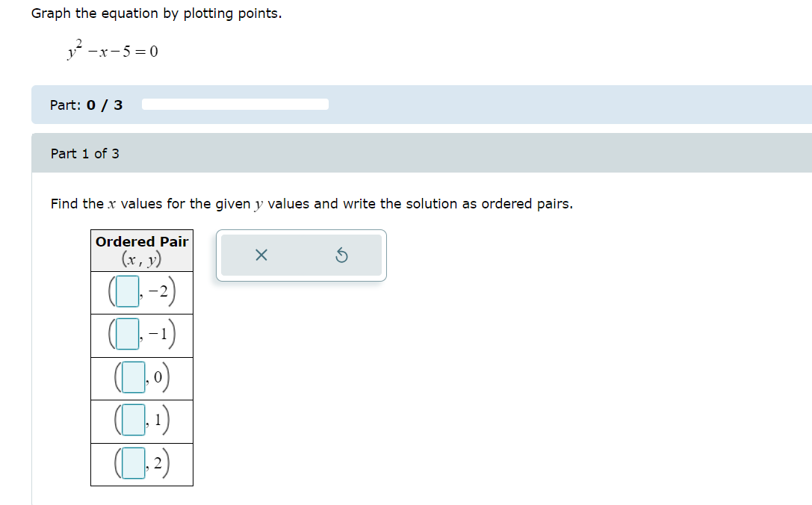Select the Part 1 of 3 header
The width and height of the screenshot is (812, 505).
point(86,152)
